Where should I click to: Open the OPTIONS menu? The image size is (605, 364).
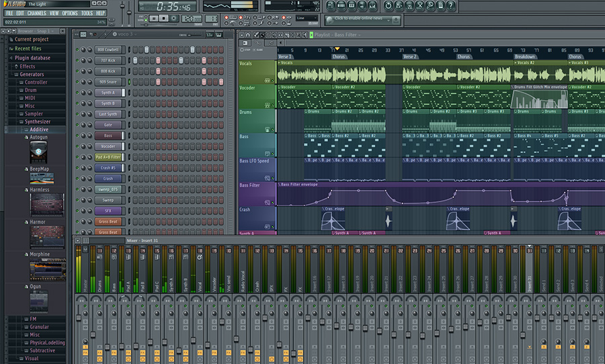point(70,13)
